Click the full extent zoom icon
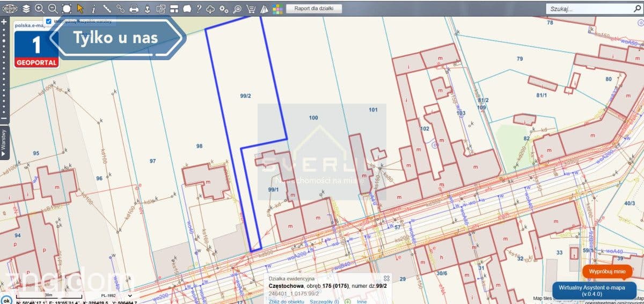This screenshot has height=304, width=644. click(67, 9)
